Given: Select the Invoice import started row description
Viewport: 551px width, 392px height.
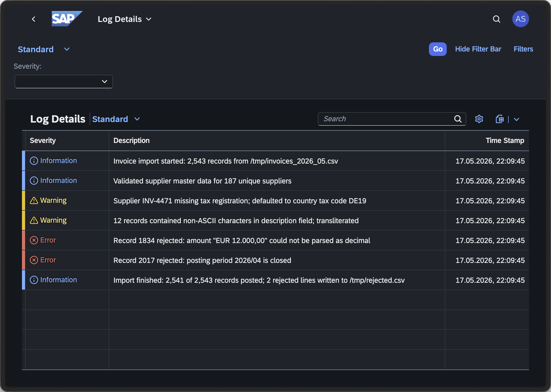Looking at the screenshot, I should (226, 161).
